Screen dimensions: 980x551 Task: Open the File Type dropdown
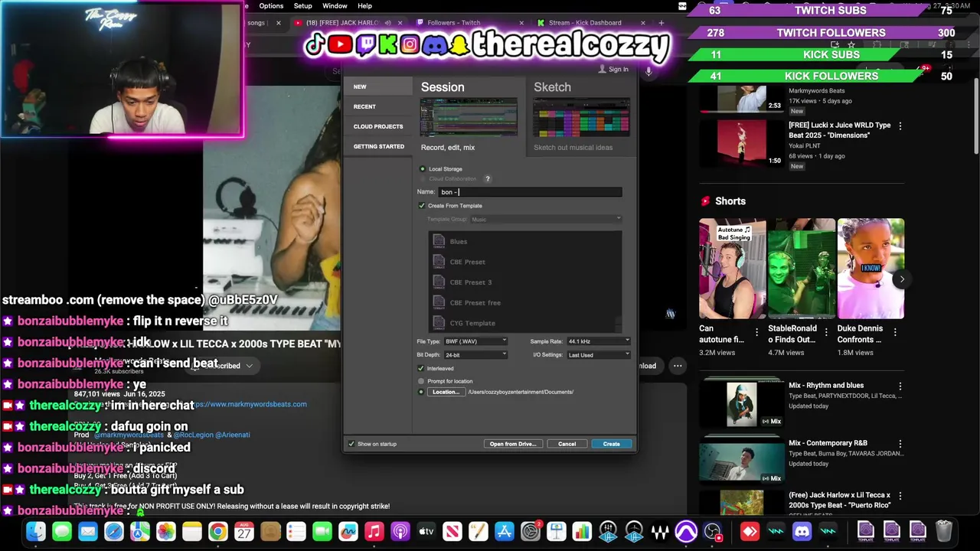click(x=475, y=341)
